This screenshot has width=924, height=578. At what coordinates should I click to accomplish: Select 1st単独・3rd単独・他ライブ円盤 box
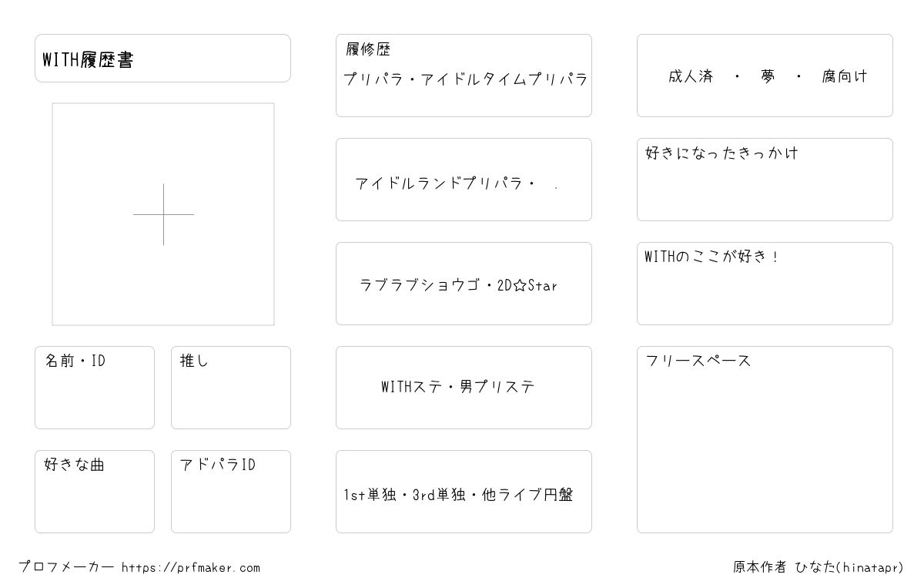coord(464,492)
